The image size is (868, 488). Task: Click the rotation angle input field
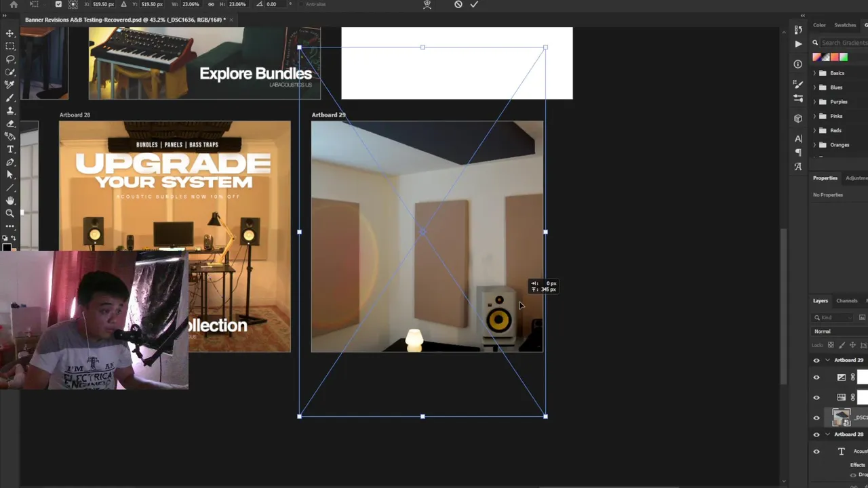tap(275, 4)
